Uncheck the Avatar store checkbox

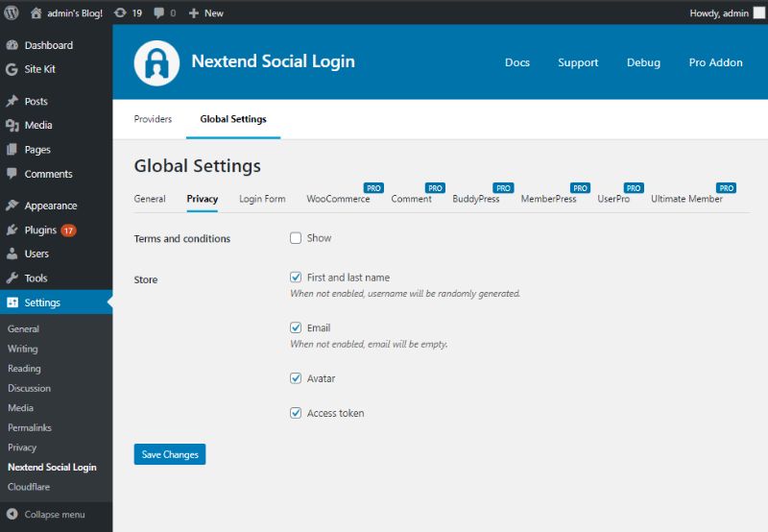296,378
